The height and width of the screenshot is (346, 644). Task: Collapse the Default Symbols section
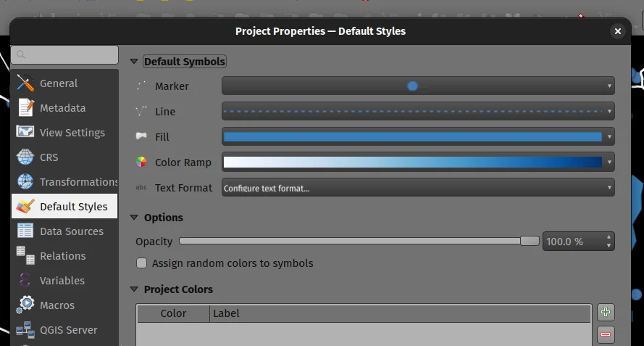(x=134, y=62)
